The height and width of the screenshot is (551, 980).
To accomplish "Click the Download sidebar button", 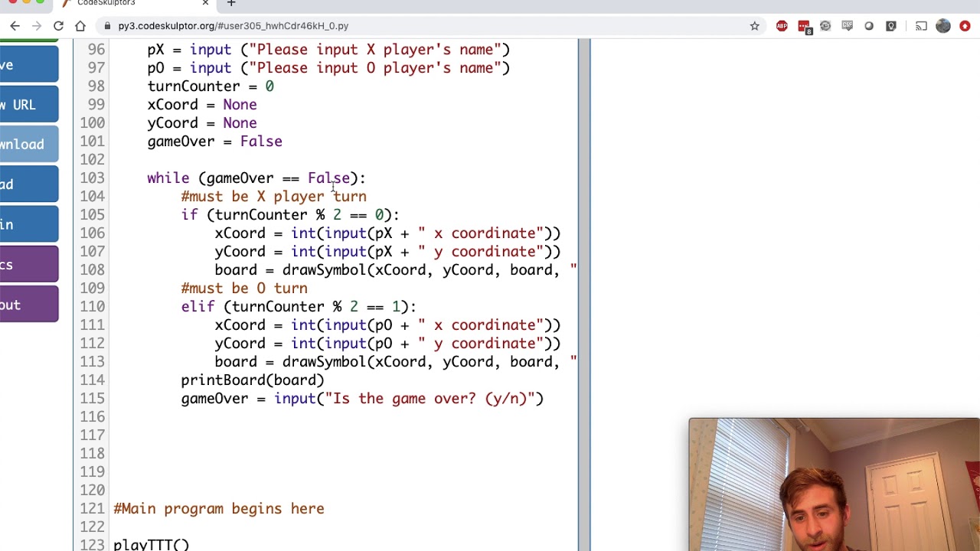I will (x=28, y=145).
